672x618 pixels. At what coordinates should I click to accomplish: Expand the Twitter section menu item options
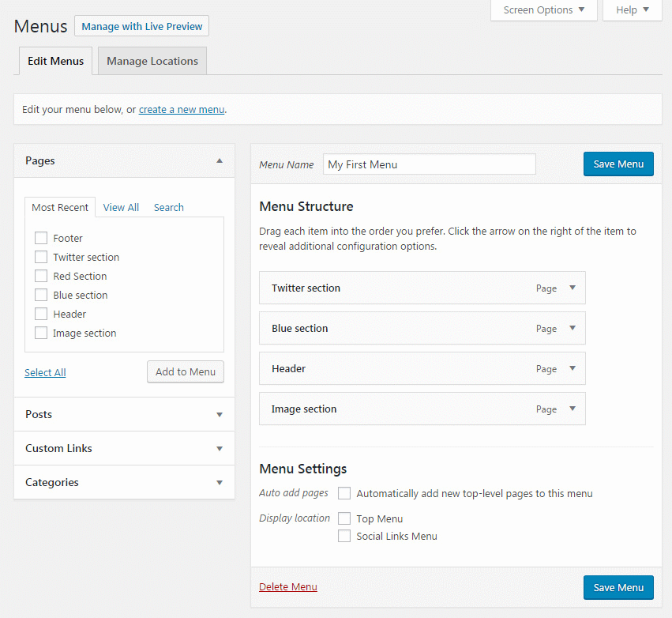pyautogui.click(x=574, y=288)
